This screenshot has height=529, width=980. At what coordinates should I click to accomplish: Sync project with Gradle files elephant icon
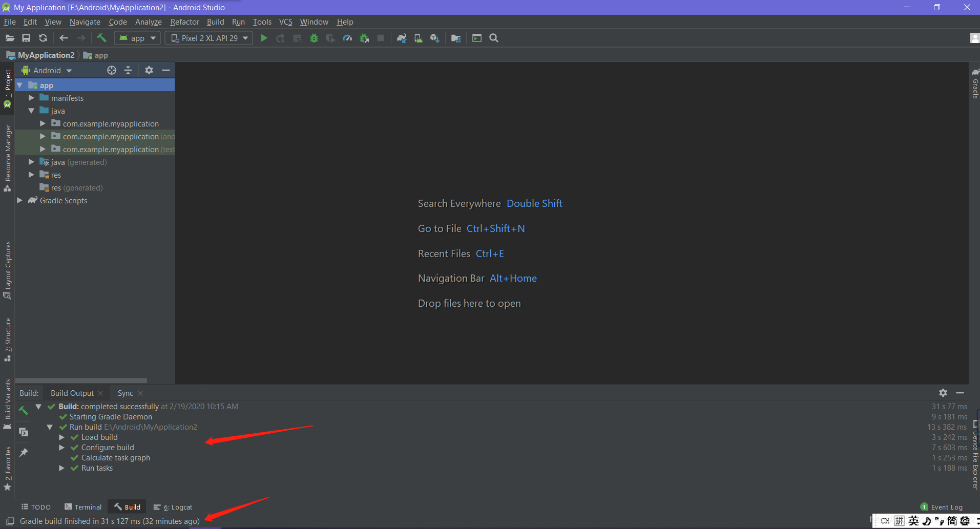pos(401,38)
